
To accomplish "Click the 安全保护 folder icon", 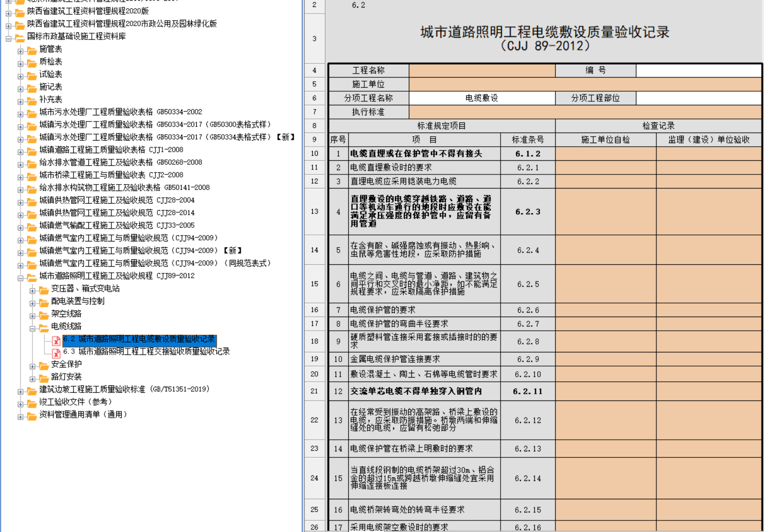I will 44,365.
